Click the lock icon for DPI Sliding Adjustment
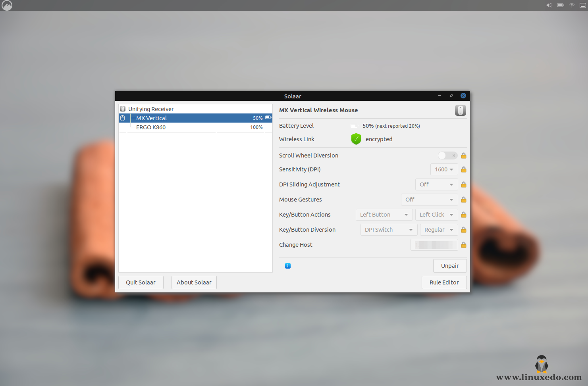Viewport: 588px width, 386px height. click(463, 184)
